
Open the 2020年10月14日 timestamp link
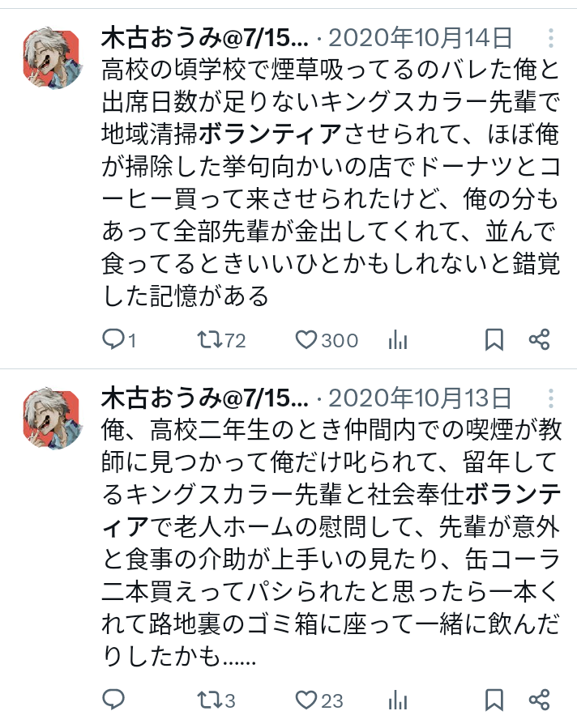tap(421, 38)
